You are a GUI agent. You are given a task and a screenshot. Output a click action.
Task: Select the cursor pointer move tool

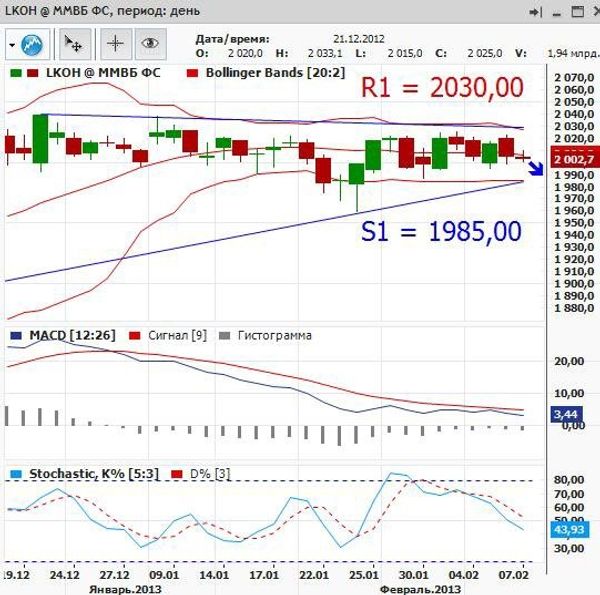[x=73, y=44]
